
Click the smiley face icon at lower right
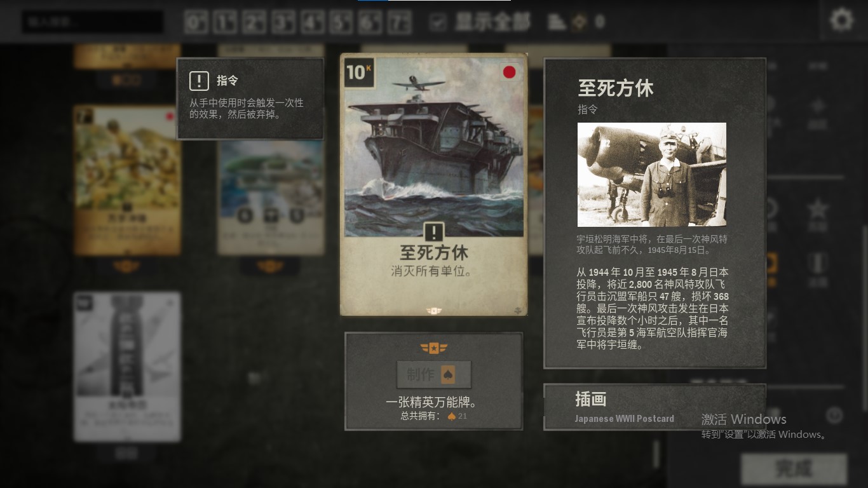pos(834,416)
